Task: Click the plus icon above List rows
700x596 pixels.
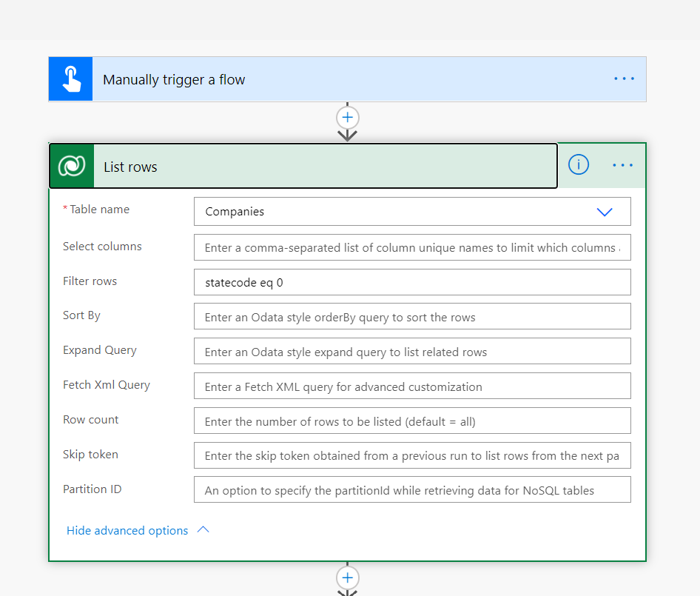Action: (347, 117)
